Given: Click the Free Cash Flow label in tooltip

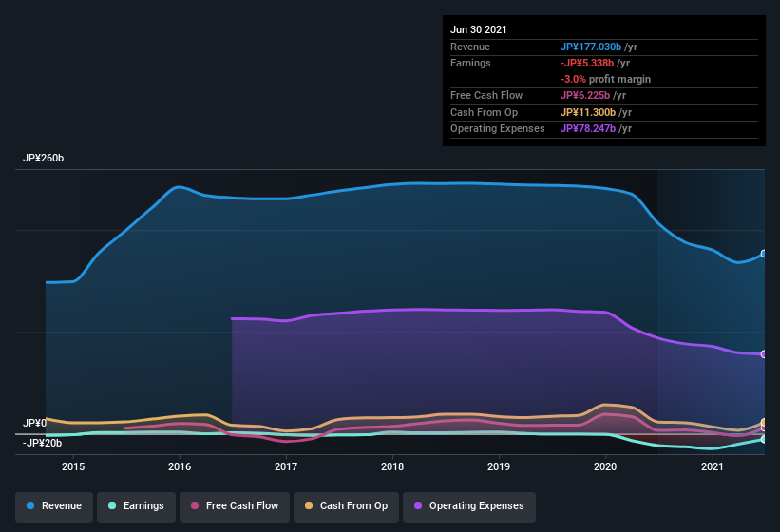Looking at the screenshot, I should [x=486, y=95].
